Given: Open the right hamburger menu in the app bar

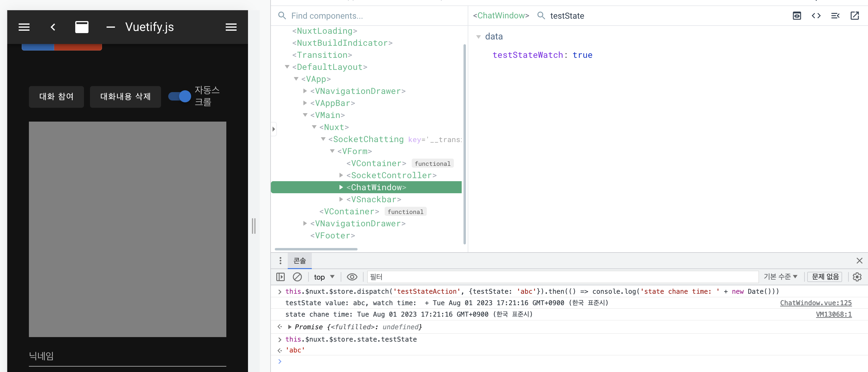Looking at the screenshot, I should pos(231,27).
